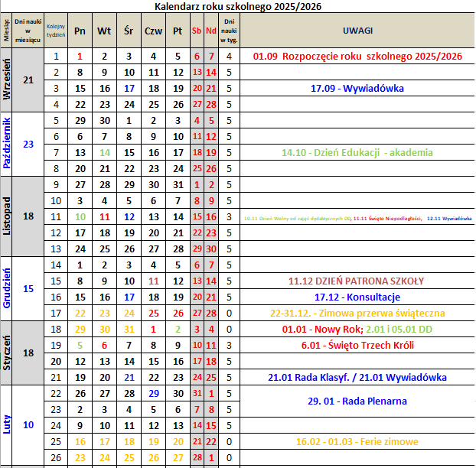Select the Śr weekday column header
This screenshot has height=468, width=476.
click(x=129, y=31)
